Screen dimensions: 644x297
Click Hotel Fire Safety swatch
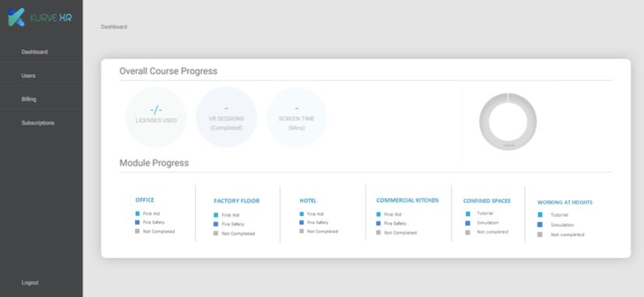302,222
